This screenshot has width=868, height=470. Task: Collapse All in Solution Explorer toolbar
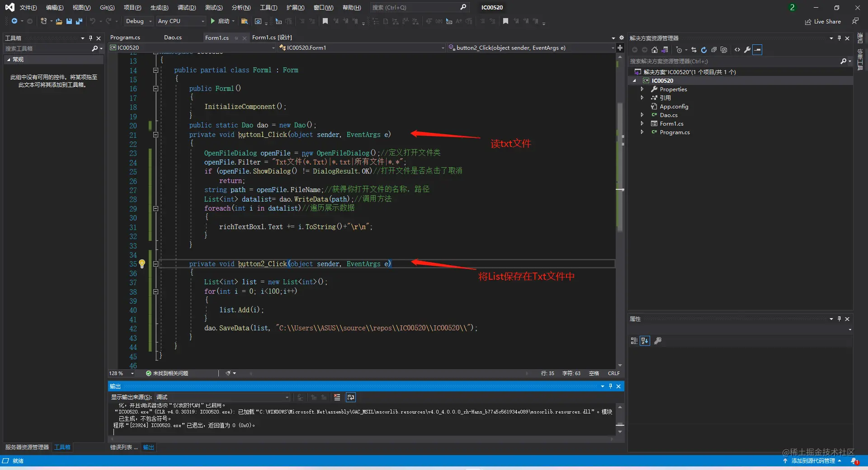point(714,50)
